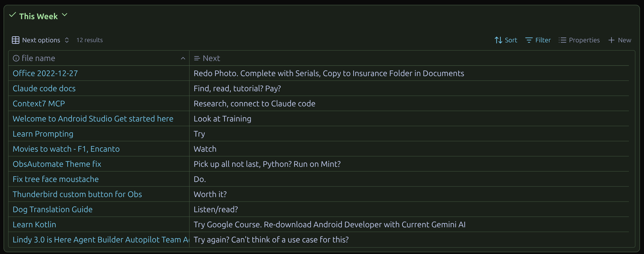Open the ObsAutomate Theme fix note
This screenshot has width=644, height=254.
coord(57,164)
